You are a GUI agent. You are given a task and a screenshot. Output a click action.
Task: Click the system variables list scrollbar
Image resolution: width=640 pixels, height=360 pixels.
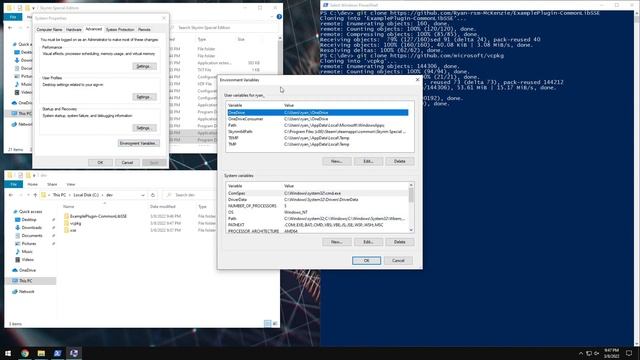[x=411, y=208]
